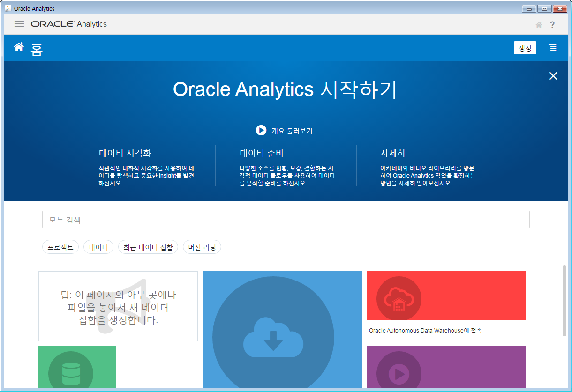Filter by 프로젝트

(x=60, y=247)
